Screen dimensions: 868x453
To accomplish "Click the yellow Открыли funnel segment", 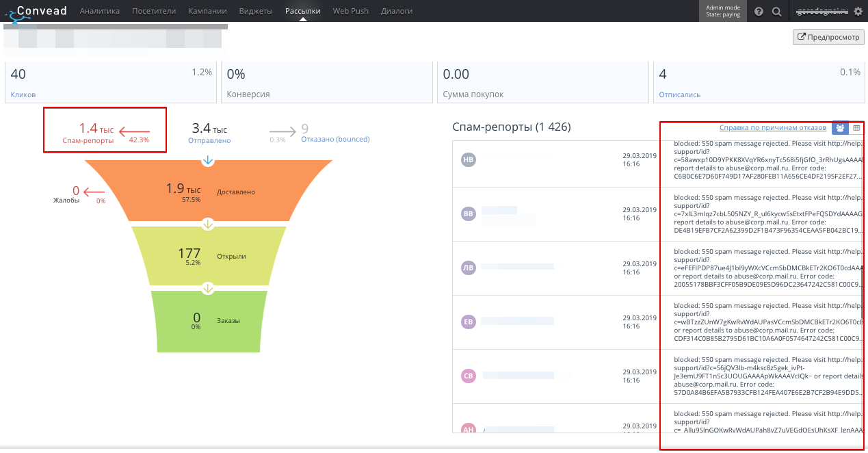I will click(209, 256).
